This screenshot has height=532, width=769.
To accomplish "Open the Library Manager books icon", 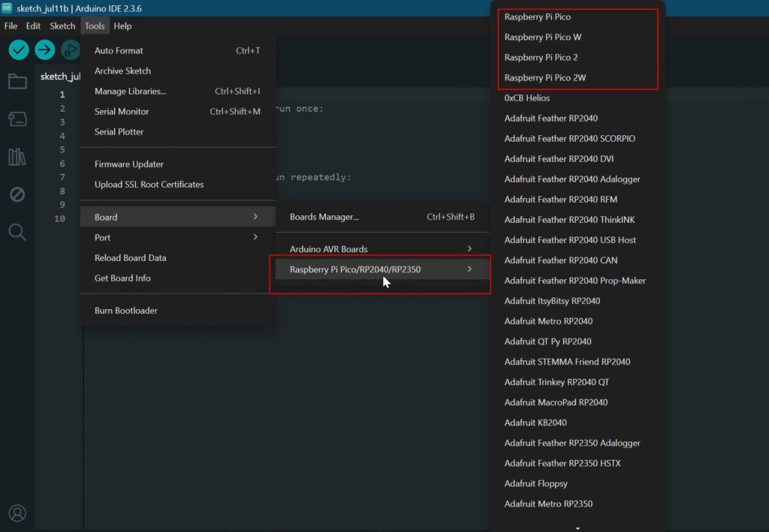I will [17, 157].
